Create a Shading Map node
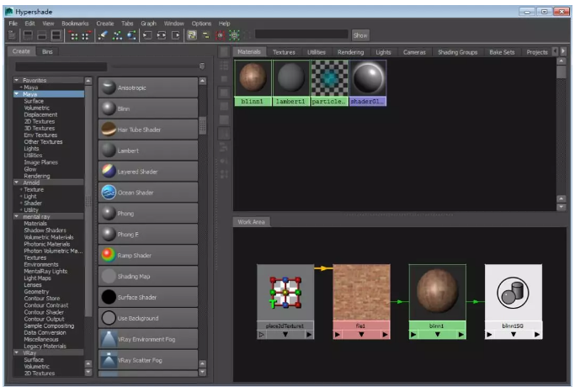Image resolution: width=575 pixels, height=392 pixels. point(148,276)
